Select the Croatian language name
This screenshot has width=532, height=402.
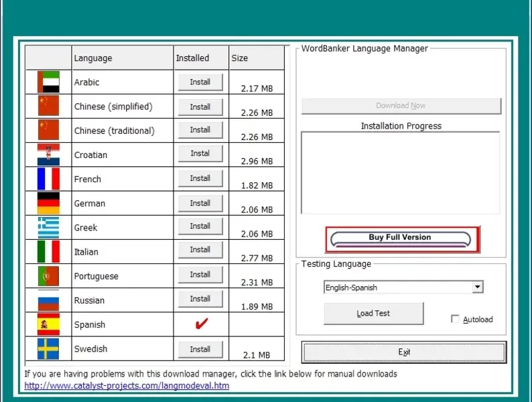90,155
